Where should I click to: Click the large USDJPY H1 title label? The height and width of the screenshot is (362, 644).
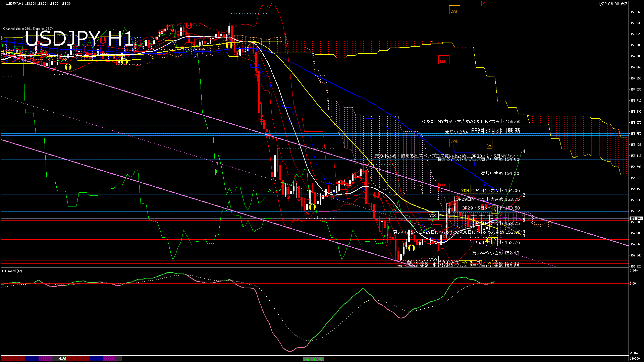point(79,39)
